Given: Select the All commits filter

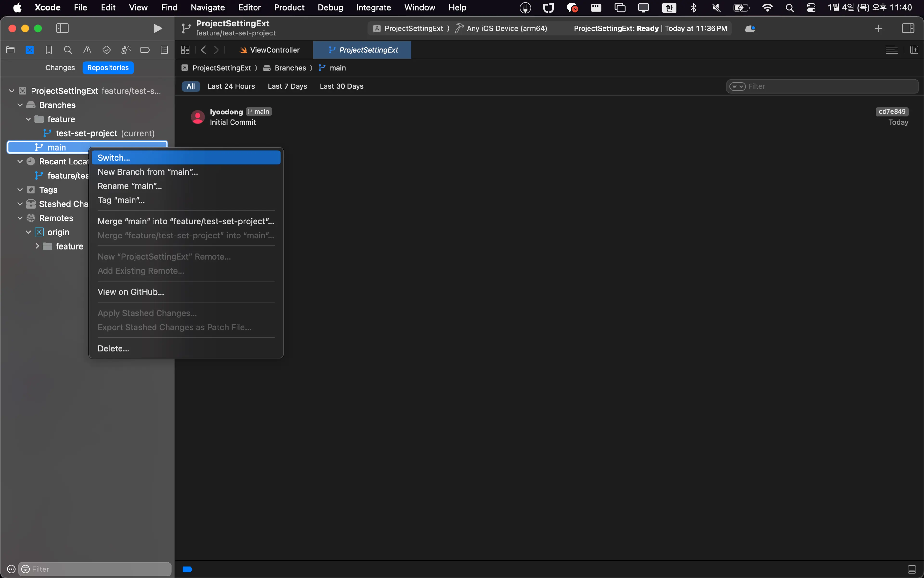Looking at the screenshot, I should point(191,86).
